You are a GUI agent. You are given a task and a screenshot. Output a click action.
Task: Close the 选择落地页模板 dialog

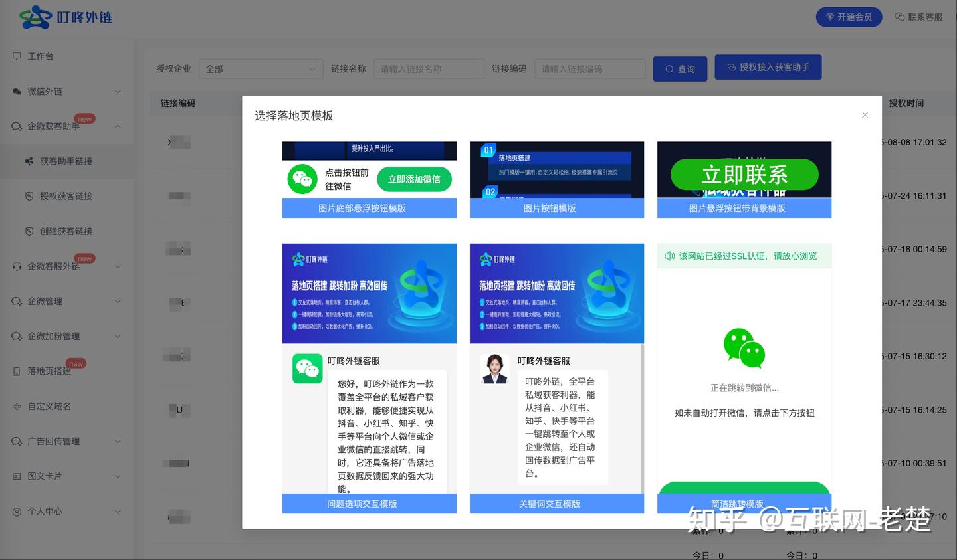(x=865, y=115)
